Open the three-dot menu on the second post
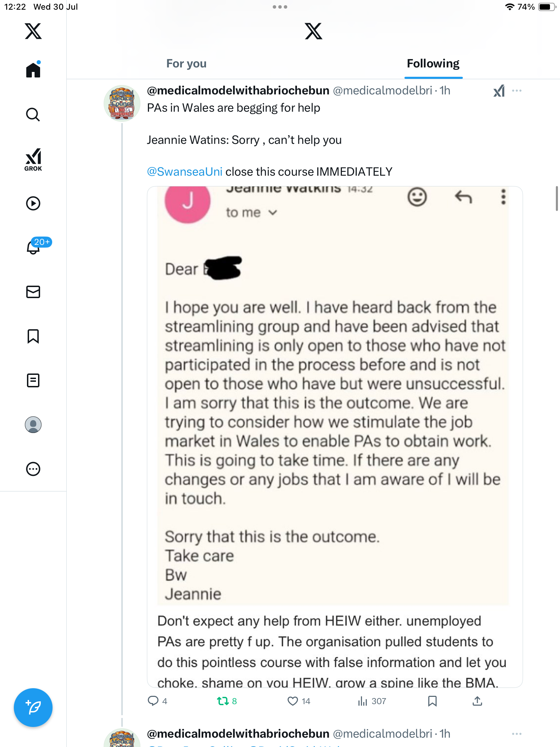This screenshot has height=747, width=560. pos(517,734)
